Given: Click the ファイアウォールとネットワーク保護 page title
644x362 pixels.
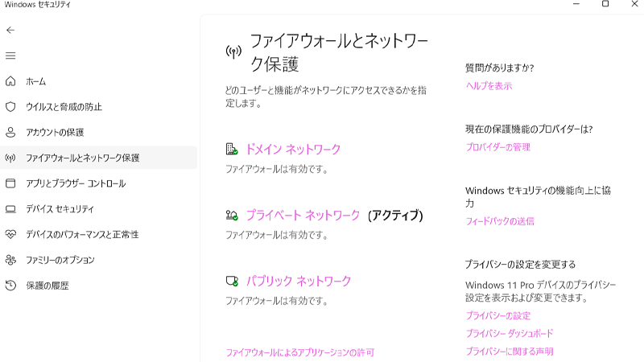Looking at the screenshot, I should click(x=339, y=52).
